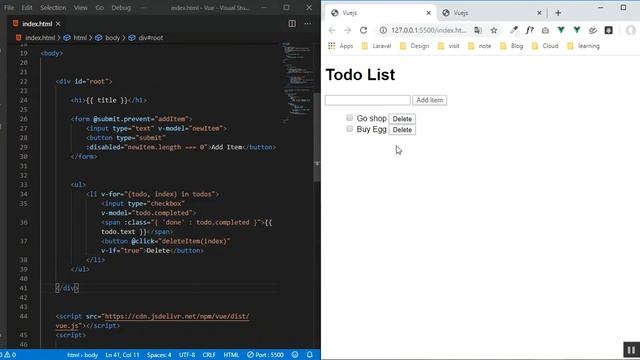Bookmark this page with the star icon
The height and width of the screenshot is (360, 640).
[x=494, y=30]
